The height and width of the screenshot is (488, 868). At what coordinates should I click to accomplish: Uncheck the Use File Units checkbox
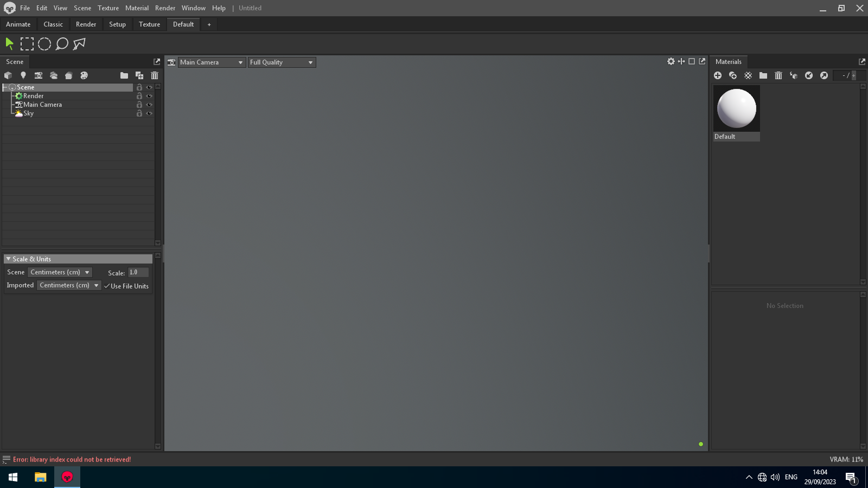pos(107,286)
